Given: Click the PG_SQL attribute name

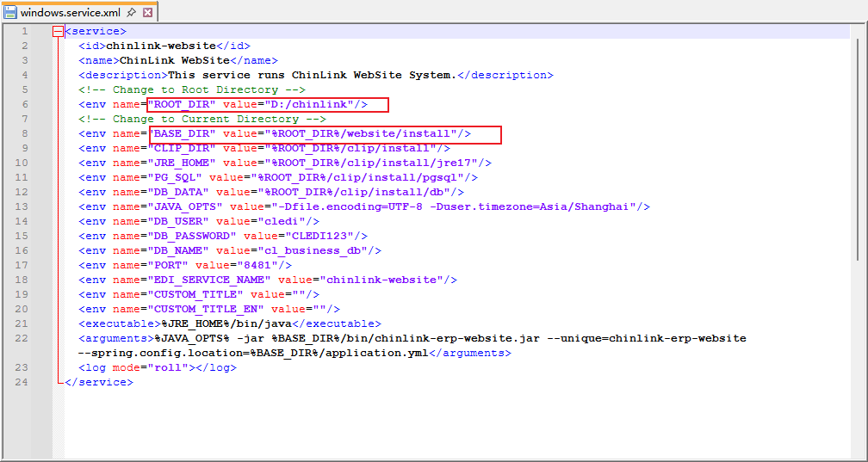Looking at the screenshot, I should (x=175, y=177).
